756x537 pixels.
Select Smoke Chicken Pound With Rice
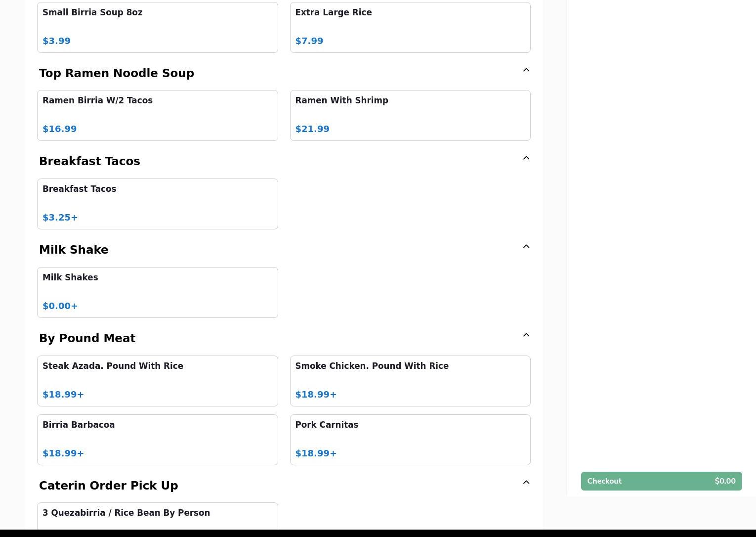pos(410,381)
